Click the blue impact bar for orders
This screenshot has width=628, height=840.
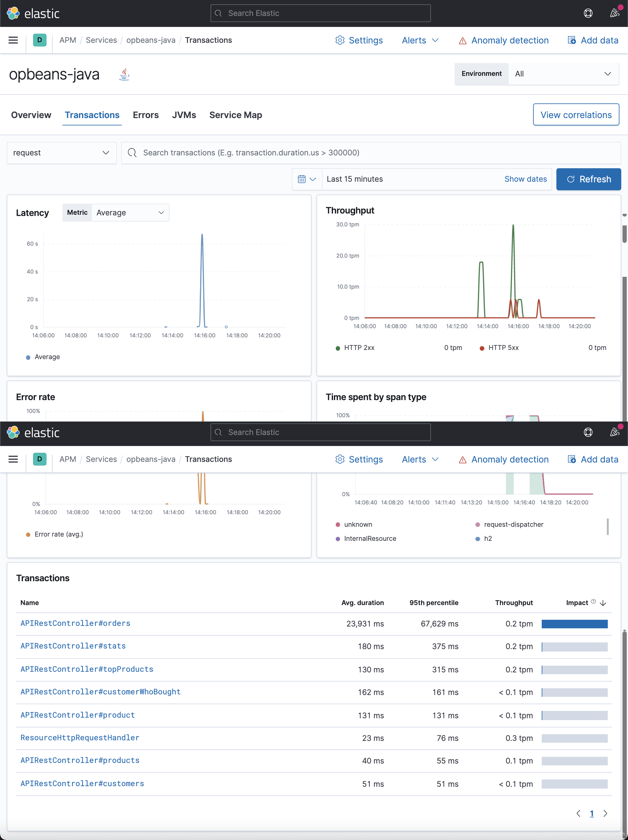click(574, 624)
